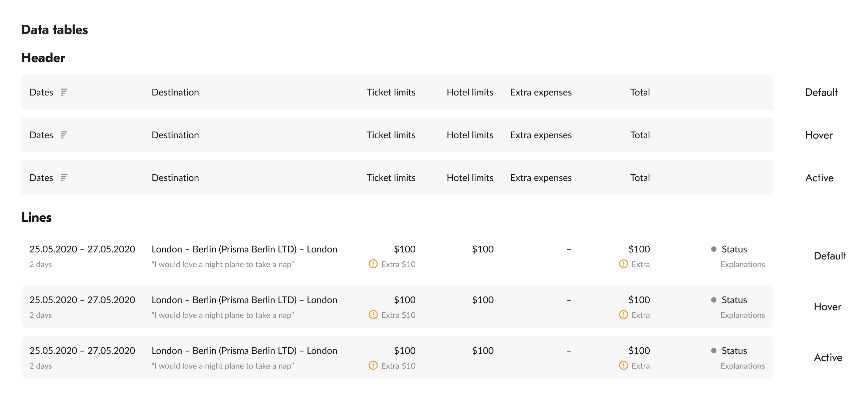This screenshot has width=868, height=400.
Task: Click Extra expenses column in Default header
Action: pyautogui.click(x=540, y=92)
